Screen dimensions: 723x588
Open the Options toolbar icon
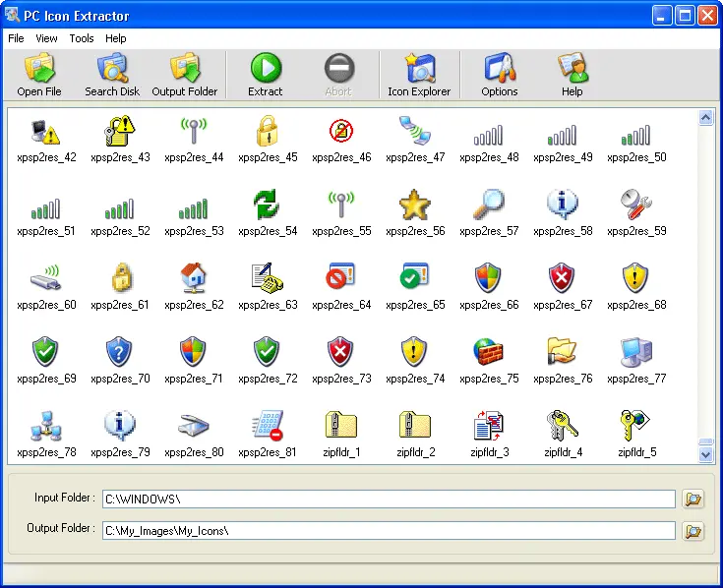(500, 75)
